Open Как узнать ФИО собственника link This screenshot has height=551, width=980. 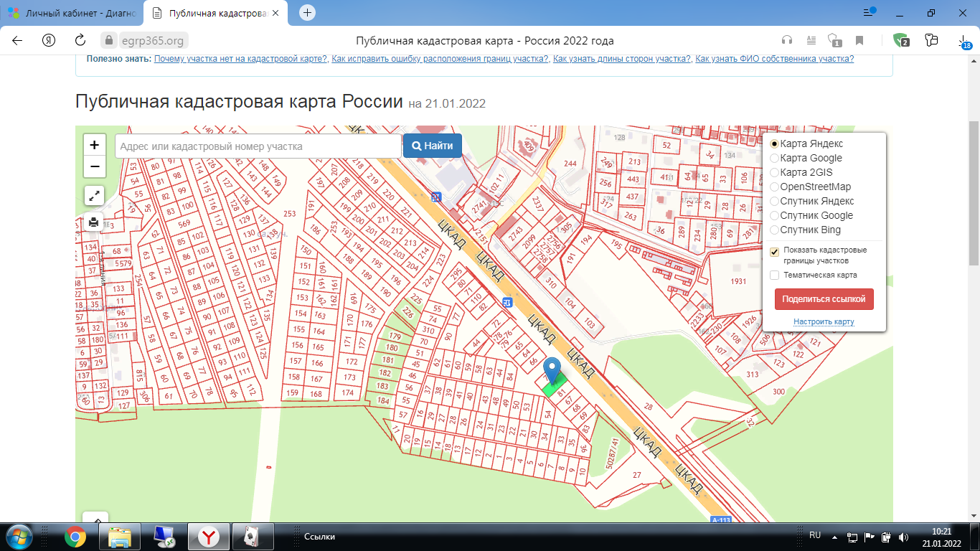coord(775,59)
